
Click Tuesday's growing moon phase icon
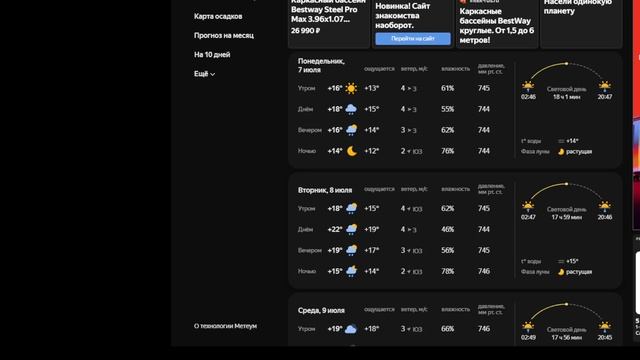pyautogui.click(x=561, y=272)
